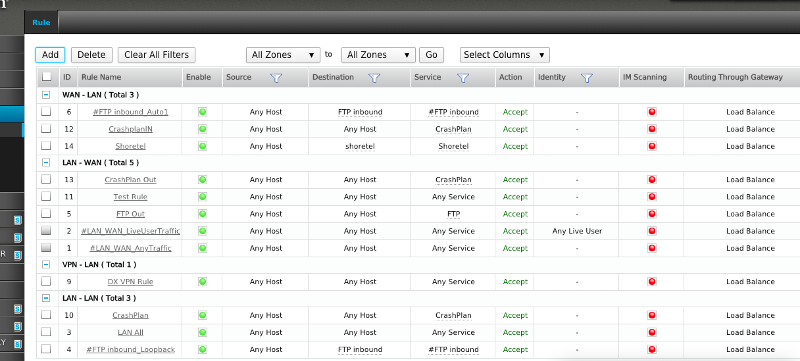
Task: Click Clear All Filters button
Action: (157, 55)
